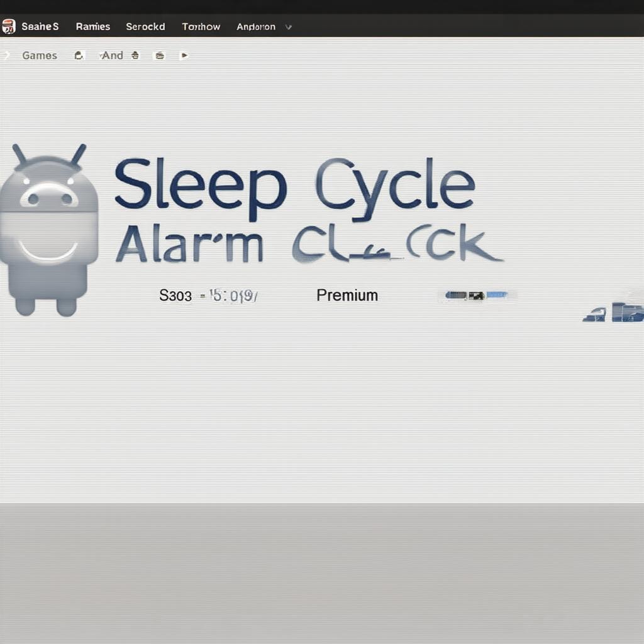644x644 pixels.
Task: Click the small icon right after And
Action: (x=135, y=55)
